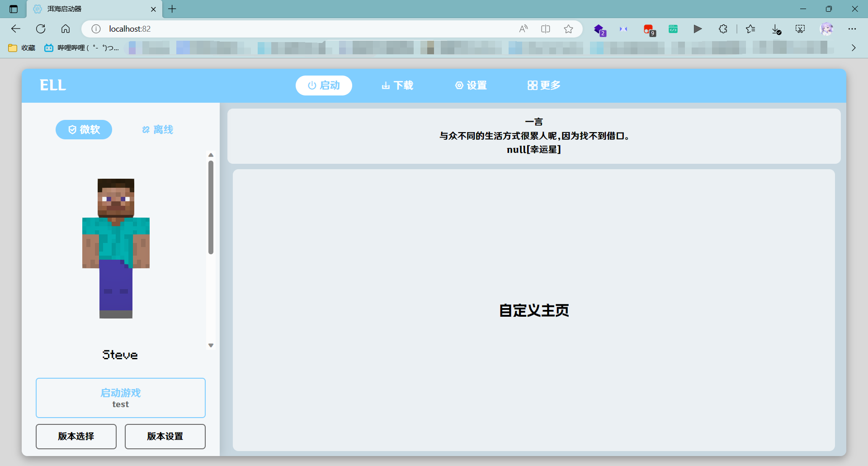Open the 设置 settings tab
The image size is (868, 466).
pyautogui.click(x=471, y=86)
